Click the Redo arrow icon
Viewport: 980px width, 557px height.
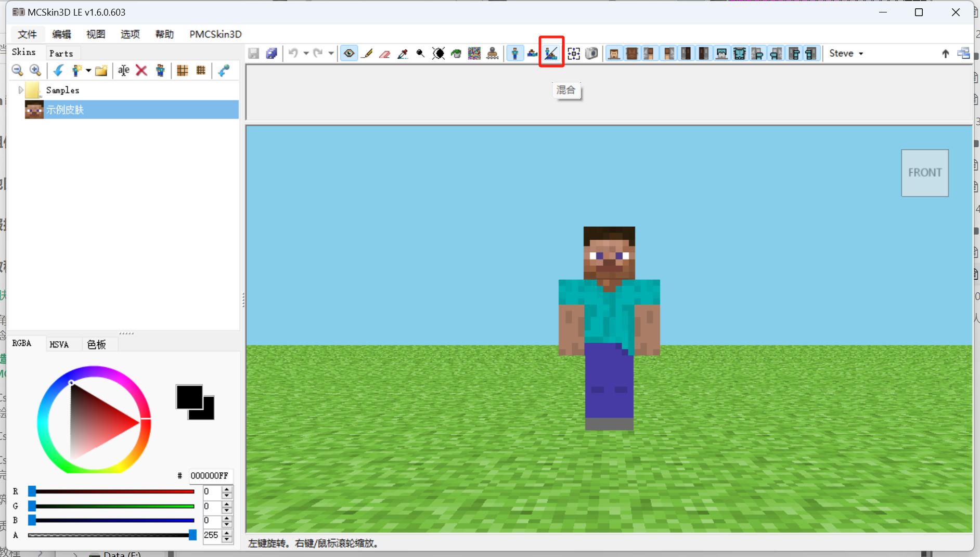tap(318, 53)
